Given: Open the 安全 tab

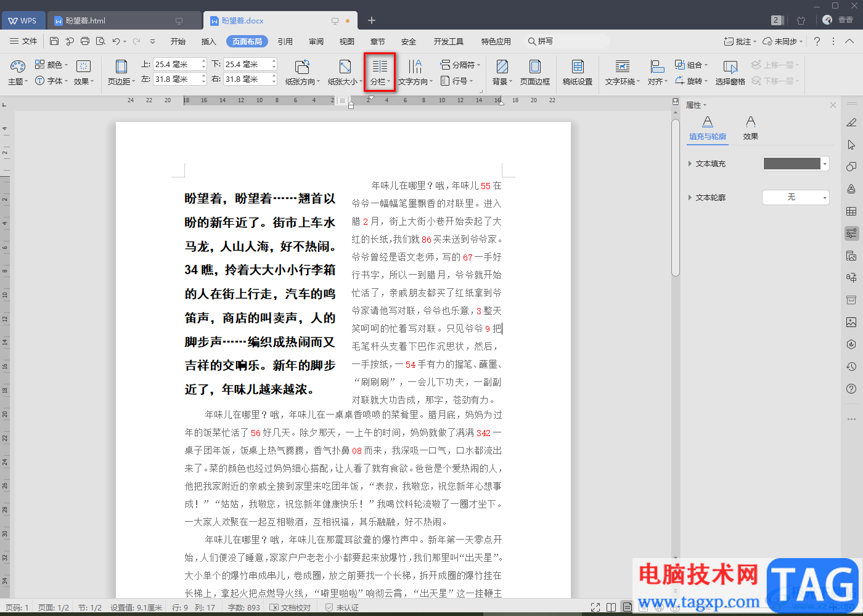Looking at the screenshot, I should 409,41.
